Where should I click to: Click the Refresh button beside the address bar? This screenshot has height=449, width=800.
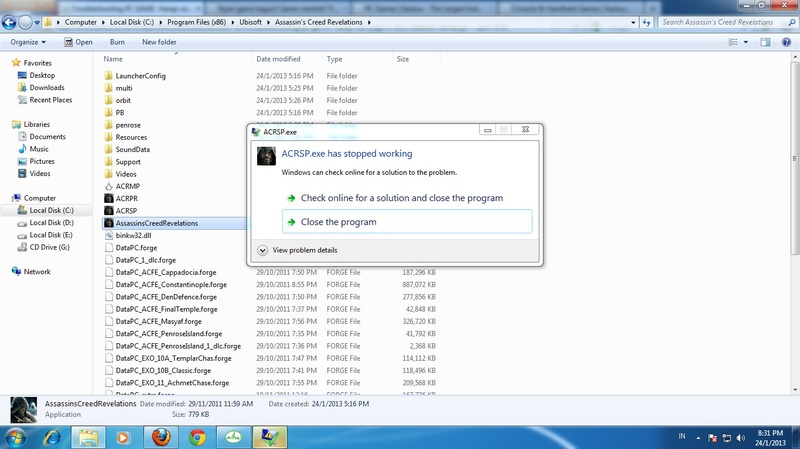(x=646, y=22)
